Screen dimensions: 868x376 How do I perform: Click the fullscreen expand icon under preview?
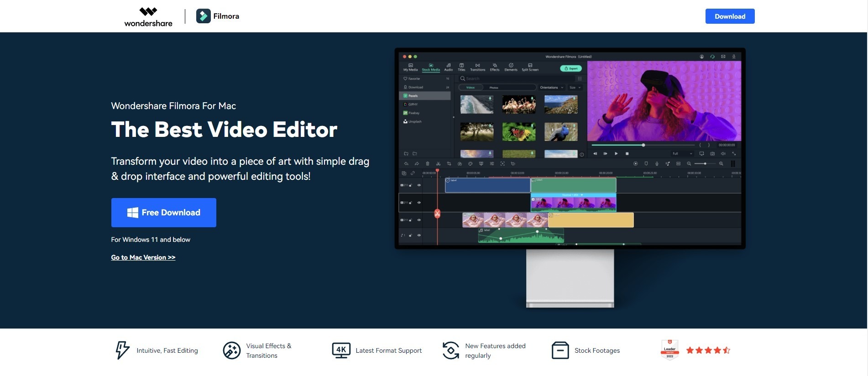734,154
